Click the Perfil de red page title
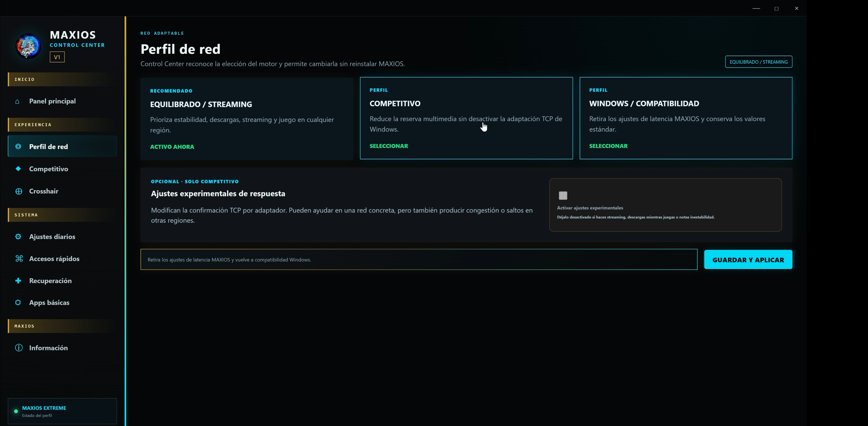This screenshot has height=426, width=868. (x=180, y=49)
